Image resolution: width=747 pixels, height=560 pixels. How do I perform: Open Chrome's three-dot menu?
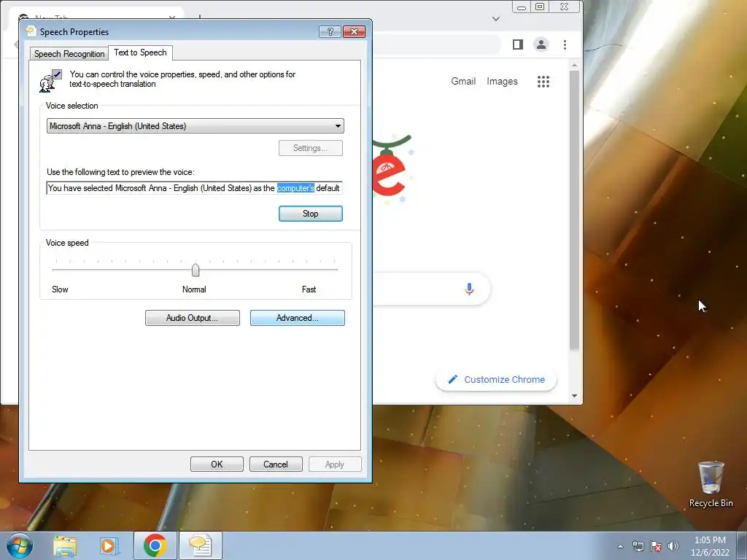[x=565, y=44]
